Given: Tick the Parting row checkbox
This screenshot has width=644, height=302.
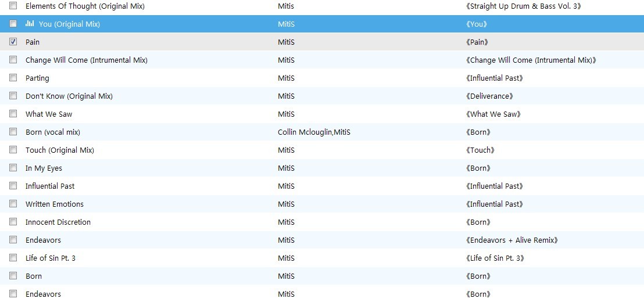Looking at the screenshot, I should pyautogui.click(x=13, y=78).
